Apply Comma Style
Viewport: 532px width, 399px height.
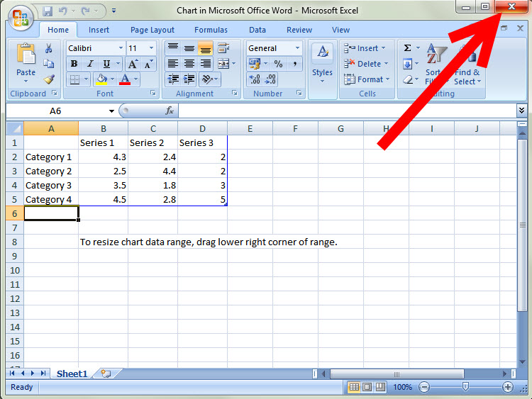(295, 64)
